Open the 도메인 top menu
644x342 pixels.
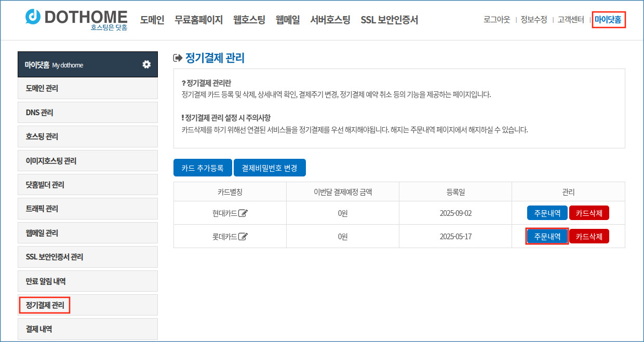click(152, 20)
